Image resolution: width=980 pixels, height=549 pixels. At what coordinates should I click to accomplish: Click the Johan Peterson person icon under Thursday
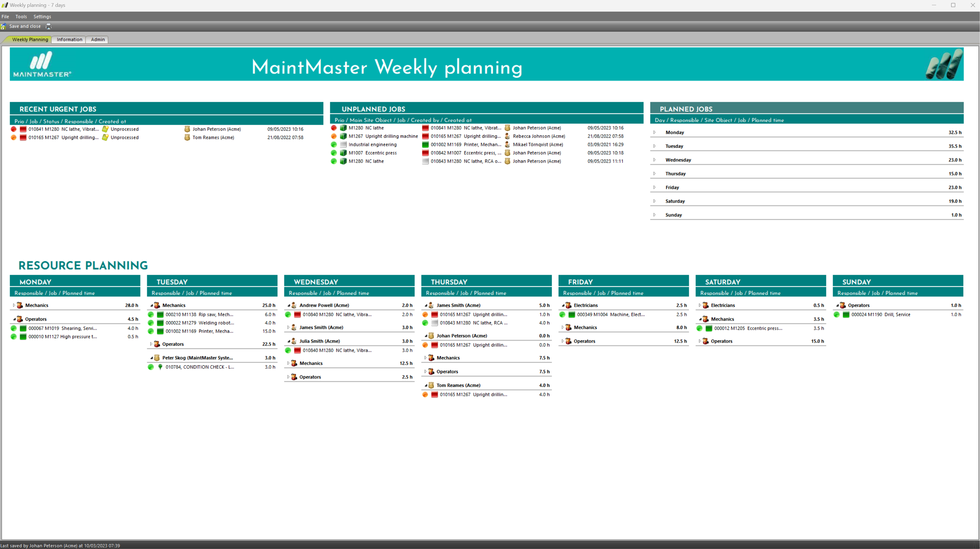click(431, 336)
